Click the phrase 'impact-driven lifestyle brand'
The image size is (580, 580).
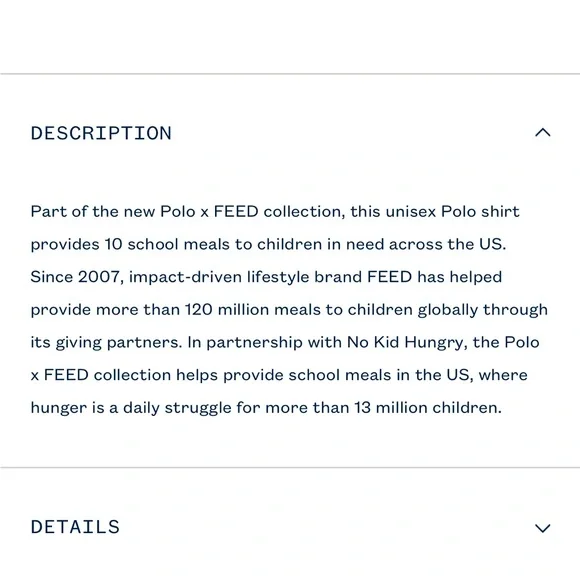click(245, 277)
